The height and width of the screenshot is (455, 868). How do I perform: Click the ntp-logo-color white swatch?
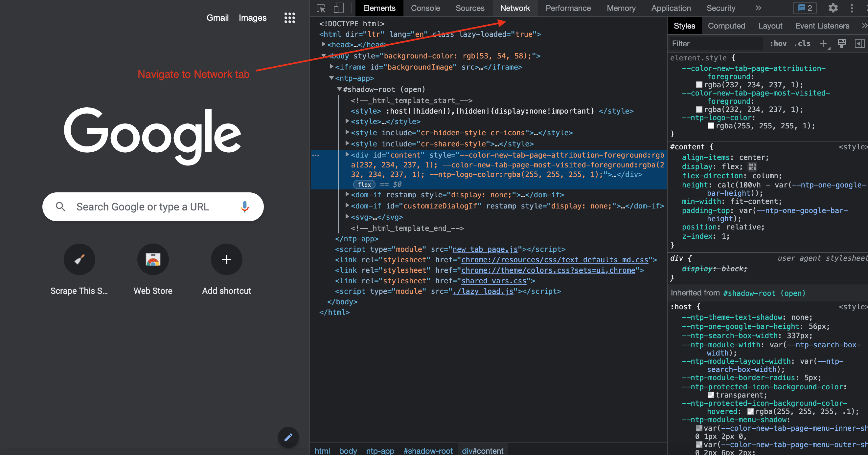[711, 126]
